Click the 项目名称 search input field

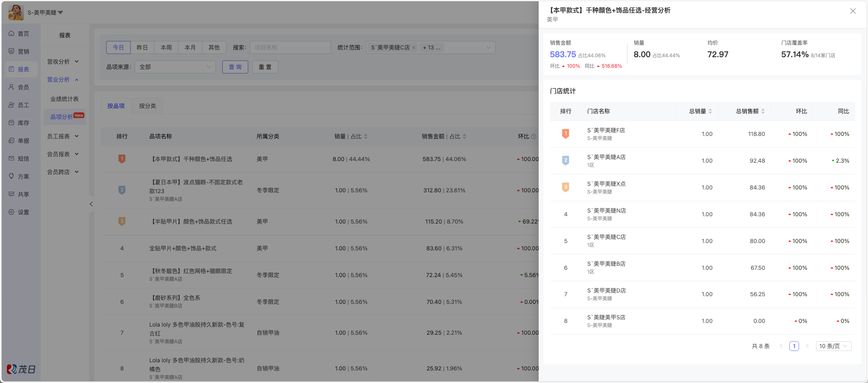pyautogui.click(x=290, y=47)
